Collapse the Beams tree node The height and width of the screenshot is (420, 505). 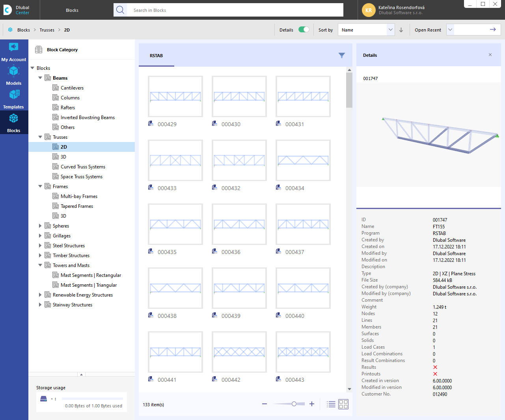(x=40, y=78)
